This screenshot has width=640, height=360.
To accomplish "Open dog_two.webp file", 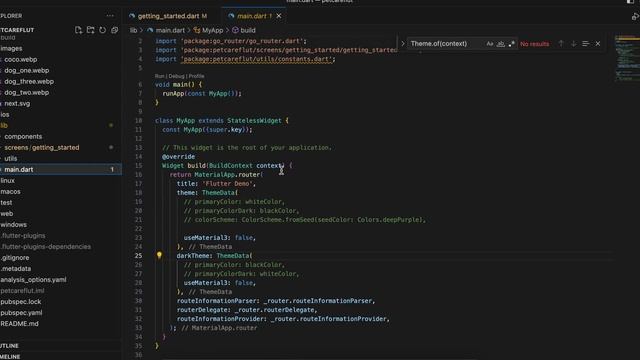I will (27, 92).
